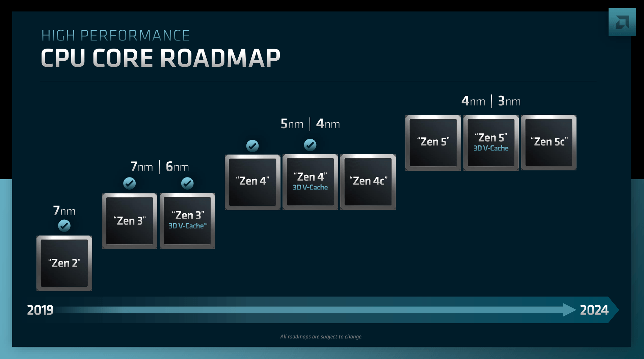Click the 4nm label above the "Zen 5" group

pos(473,101)
